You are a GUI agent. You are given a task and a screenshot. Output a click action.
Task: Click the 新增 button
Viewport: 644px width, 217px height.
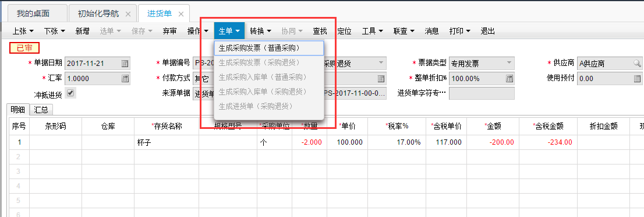click(82, 31)
